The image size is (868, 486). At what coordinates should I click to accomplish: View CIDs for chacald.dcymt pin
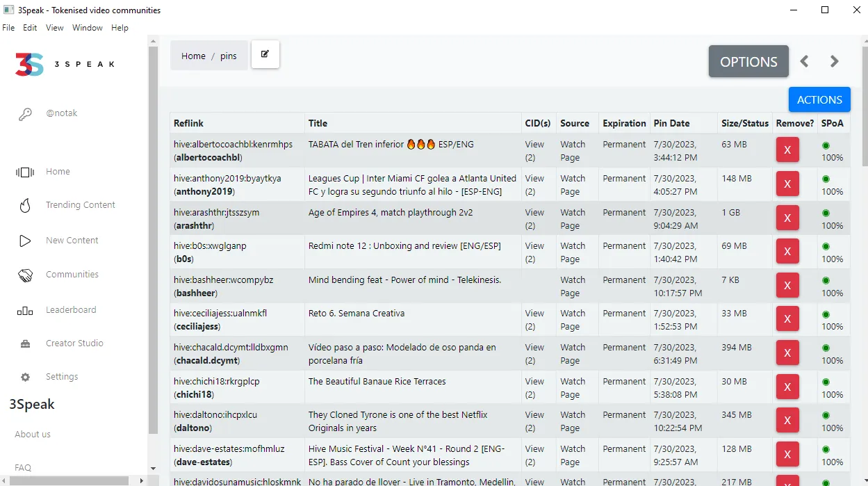534,354
